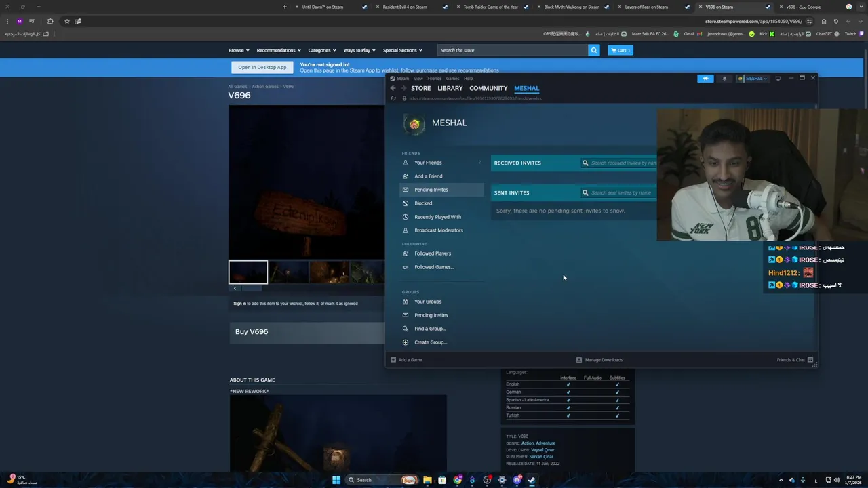This screenshot has height=488, width=868.
Task: Click Sign in link below screenshots
Action: coord(239,304)
